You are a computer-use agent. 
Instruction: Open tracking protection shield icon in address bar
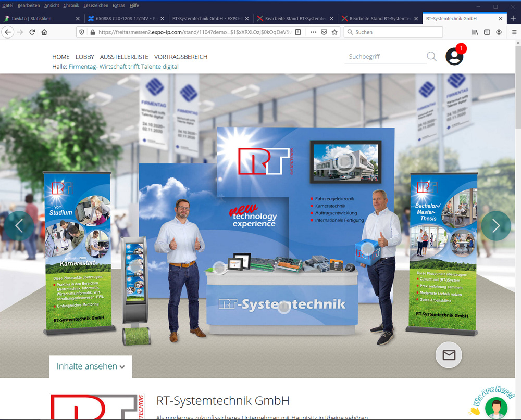[82, 32]
